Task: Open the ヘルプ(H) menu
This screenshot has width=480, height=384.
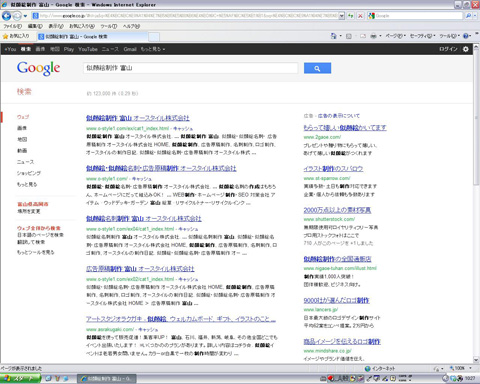Action: tap(131, 26)
